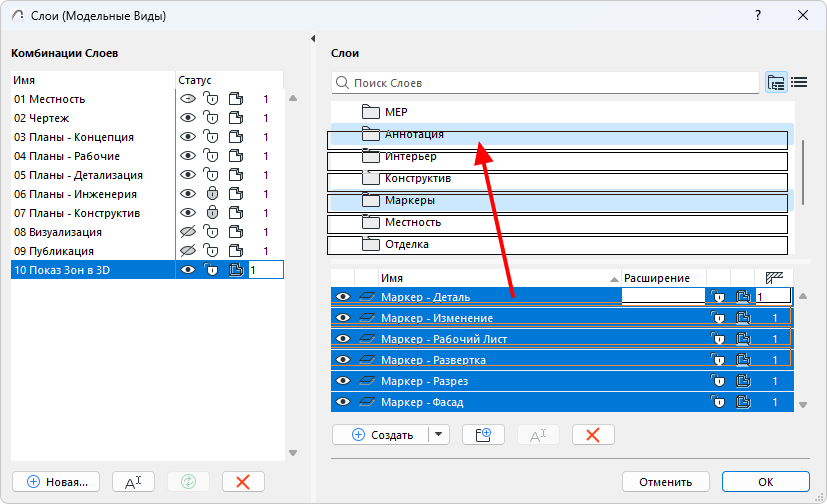Confirm with the OK button
This screenshot has width=827, height=504.
(766, 482)
